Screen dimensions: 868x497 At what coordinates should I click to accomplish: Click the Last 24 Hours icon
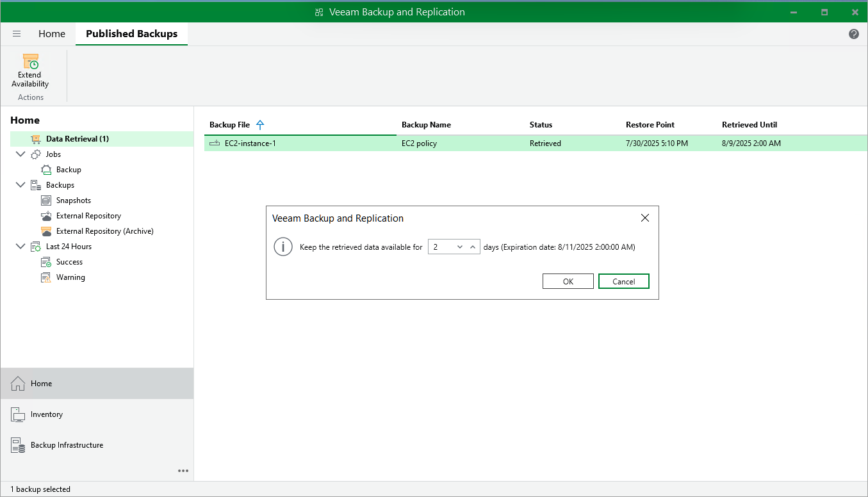[36, 247]
